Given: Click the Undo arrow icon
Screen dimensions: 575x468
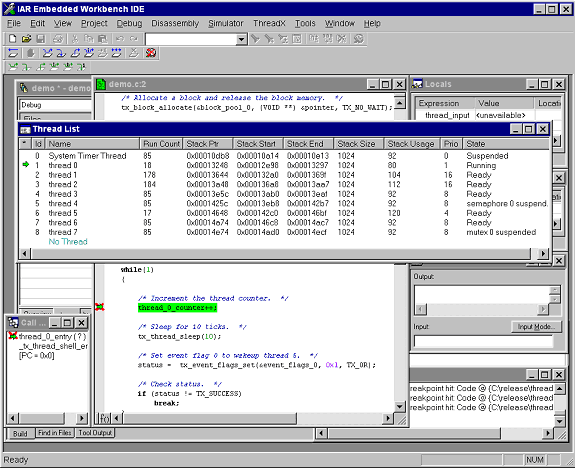Looking at the screenshot, I should 120,39.
